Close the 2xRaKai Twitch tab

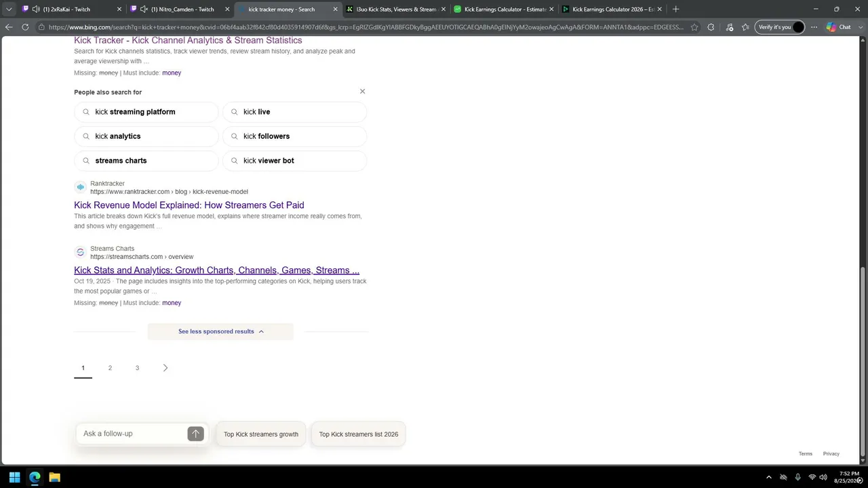point(119,9)
